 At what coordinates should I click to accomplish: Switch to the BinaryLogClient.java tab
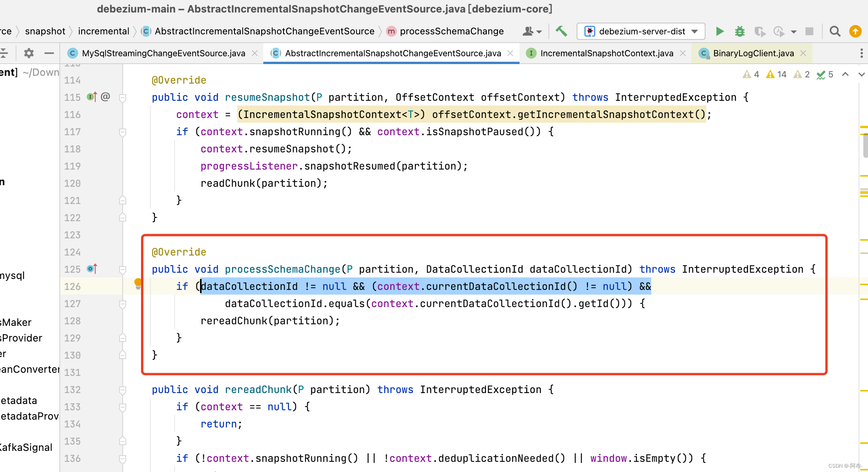(752, 53)
